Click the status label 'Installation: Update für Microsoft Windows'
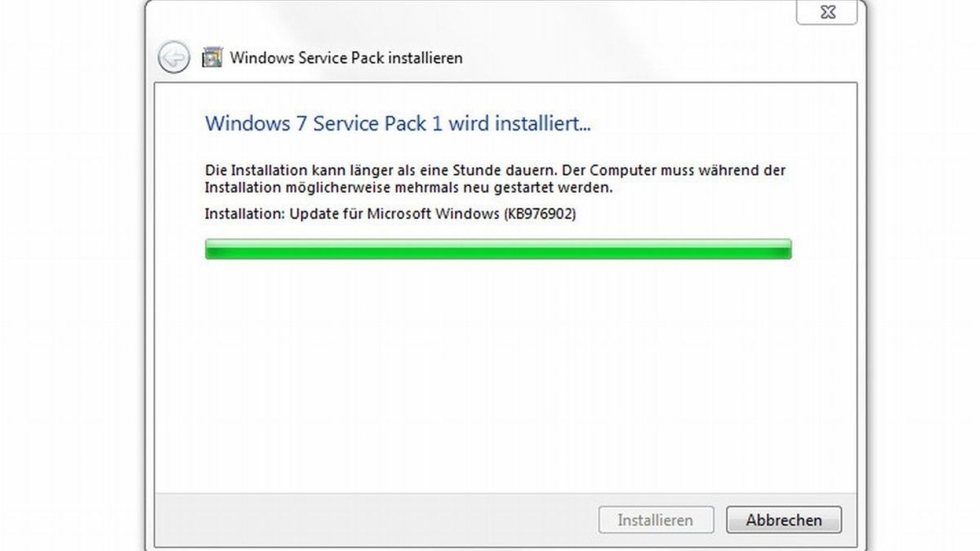Image resolution: width=980 pixels, height=551 pixels. [x=347, y=214]
